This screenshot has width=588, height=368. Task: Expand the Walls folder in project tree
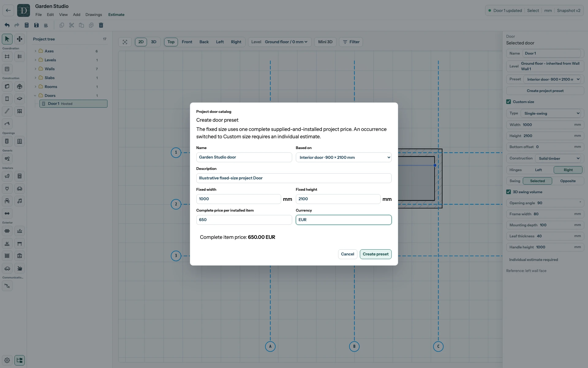tap(35, 69)
